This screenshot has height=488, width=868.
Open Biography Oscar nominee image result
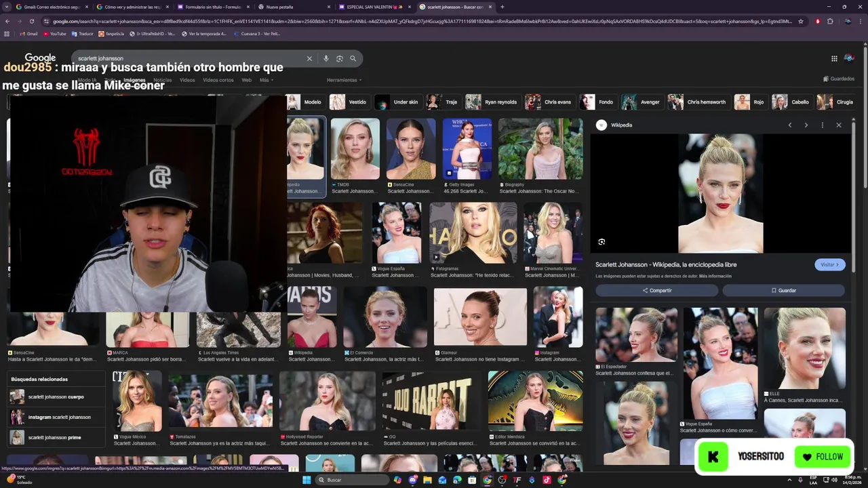(540, 148)
